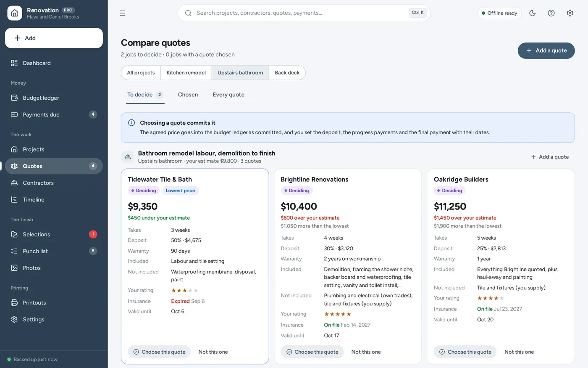Screen dimensions: 588x368
Task: Open Payments due in sidebar
Action: pos(54,114)
